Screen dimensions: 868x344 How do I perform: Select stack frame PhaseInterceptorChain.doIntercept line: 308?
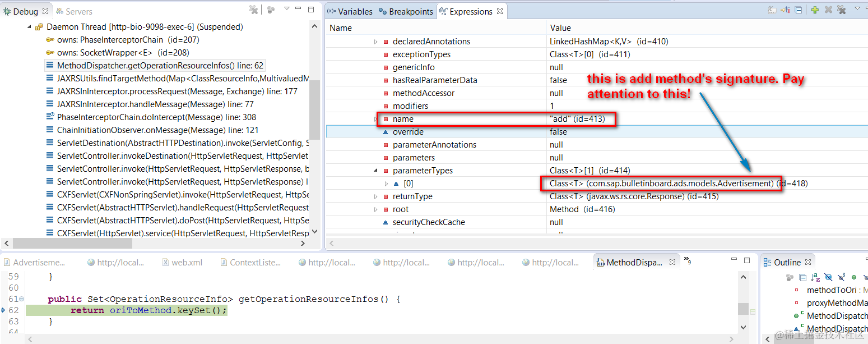(x=151, y=117)
